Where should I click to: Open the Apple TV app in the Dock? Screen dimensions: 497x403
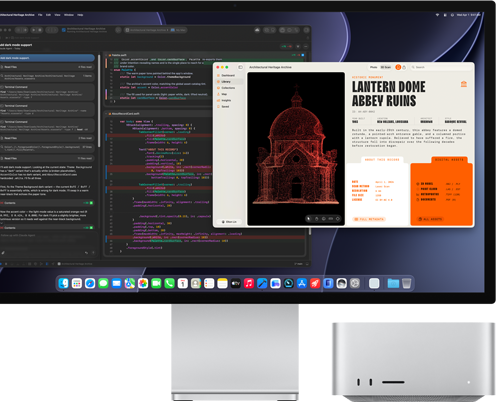pos(236,283)
